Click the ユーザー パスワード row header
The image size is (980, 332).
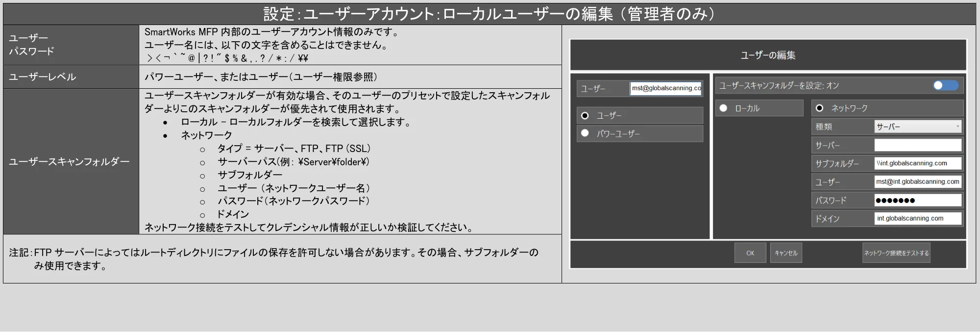[x=71, y=45]
